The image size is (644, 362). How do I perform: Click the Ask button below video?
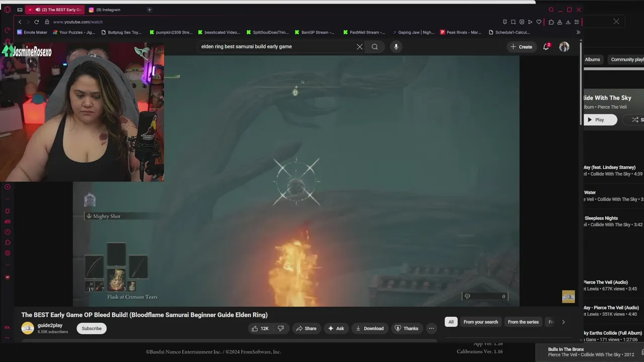pyautogui.click(x=336, y=328)
